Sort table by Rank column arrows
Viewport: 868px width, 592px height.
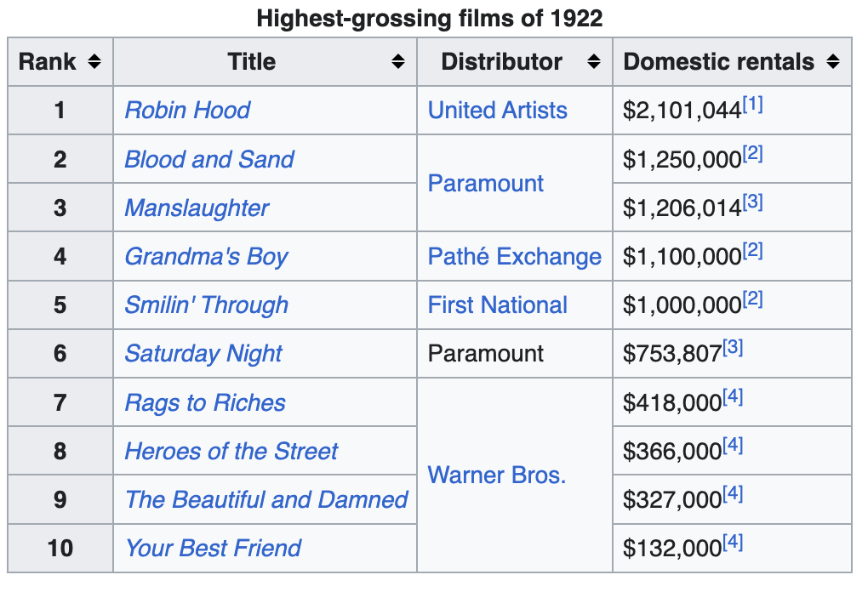coord(94,62)
